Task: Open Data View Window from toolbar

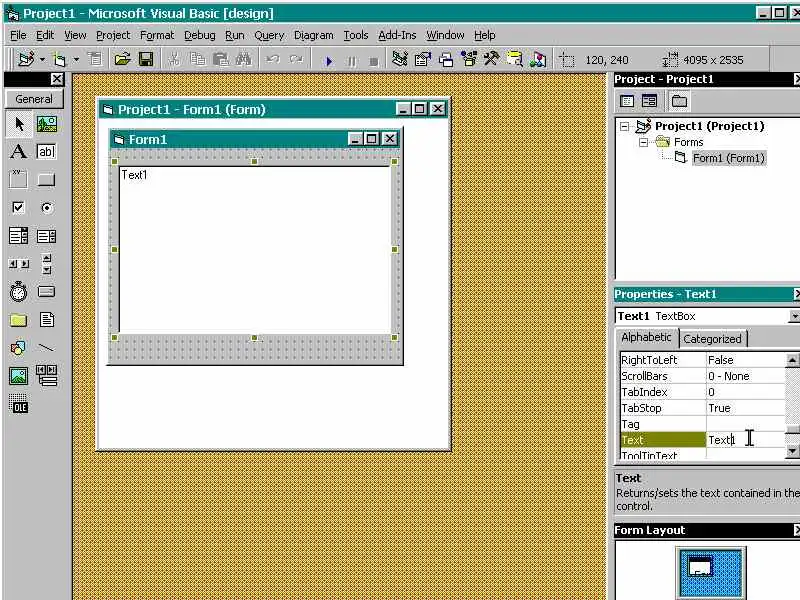Action: pyautogui.click(x=515, y=60)
